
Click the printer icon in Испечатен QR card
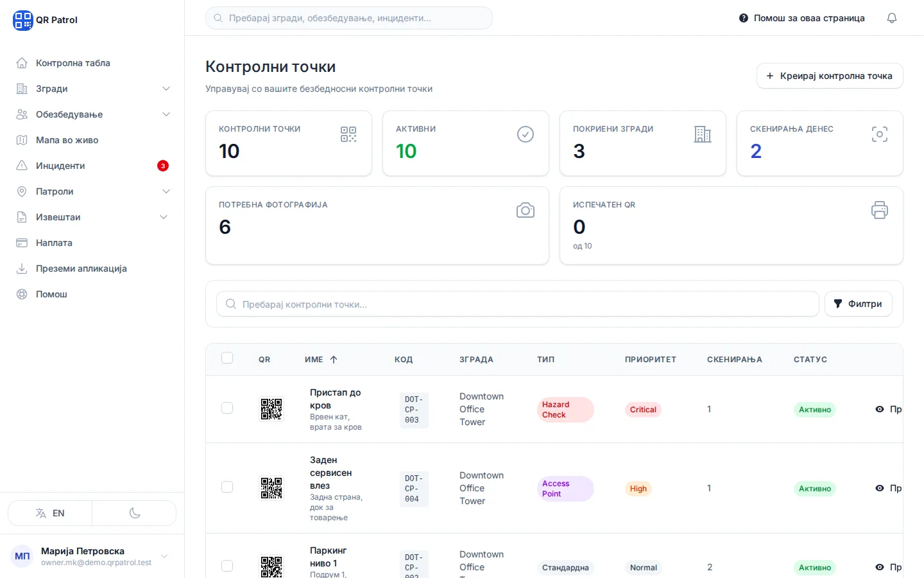880,210
